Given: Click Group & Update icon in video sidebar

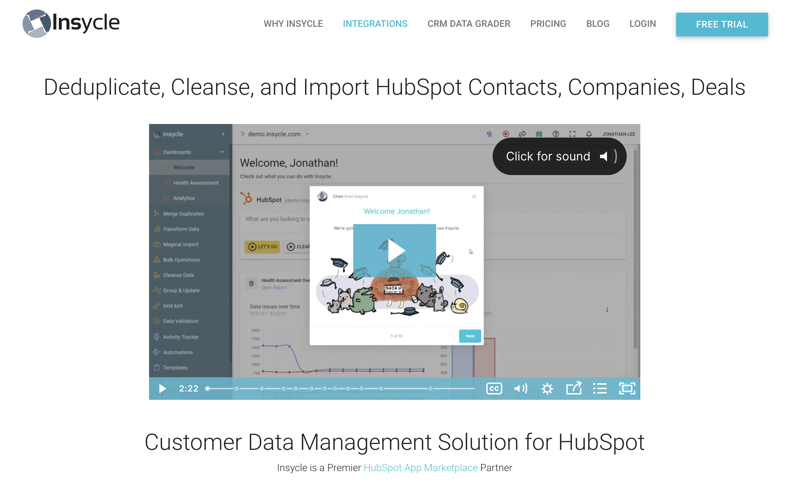Looking at the screenshot, I should (157, 290).
